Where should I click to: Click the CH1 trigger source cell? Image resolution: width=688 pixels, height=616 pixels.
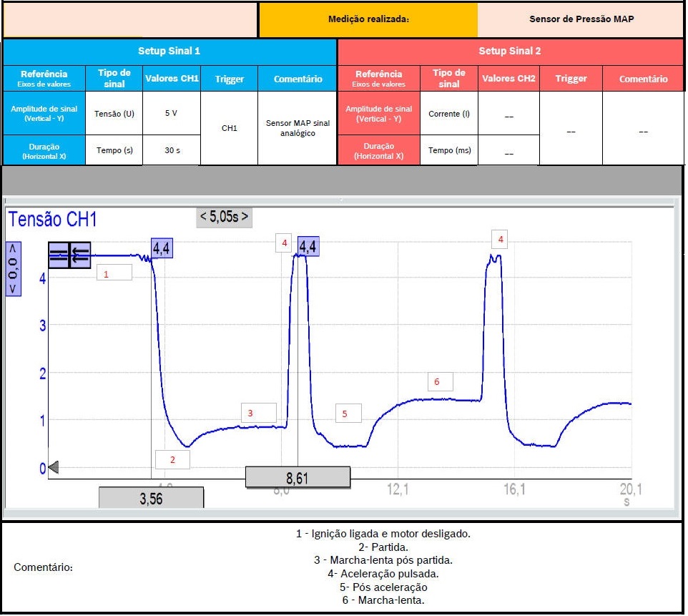point(229,129)
